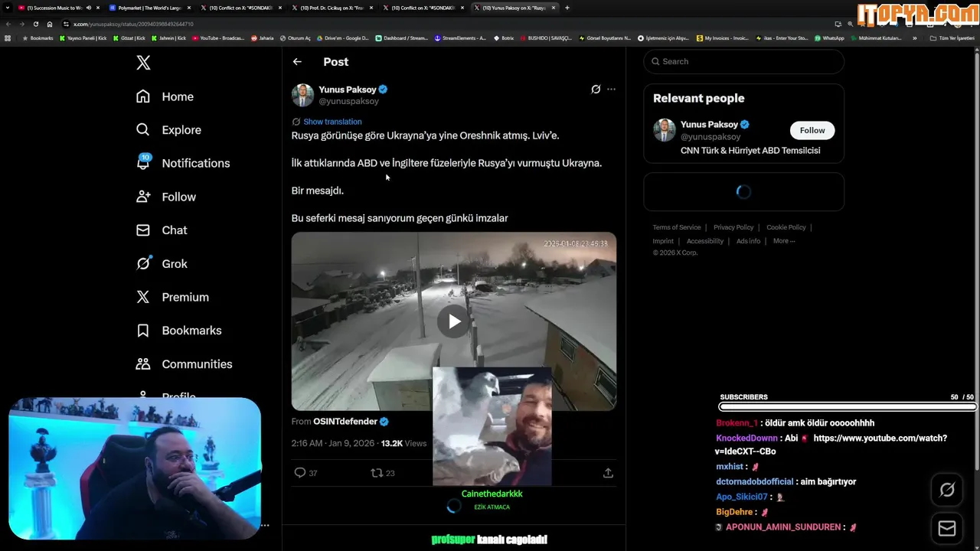
Task: Open Home in the X sidebar
Action: tap(165, 96)
